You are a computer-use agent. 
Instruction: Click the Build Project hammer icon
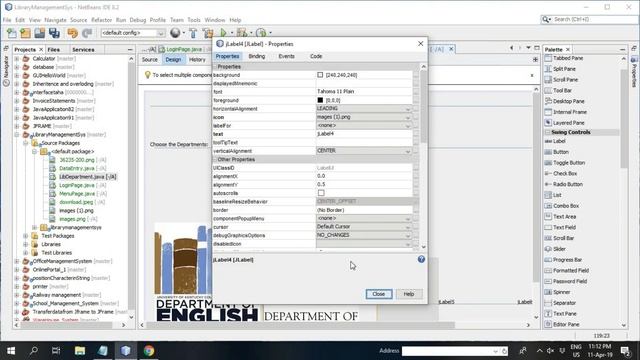click(193, 33)
